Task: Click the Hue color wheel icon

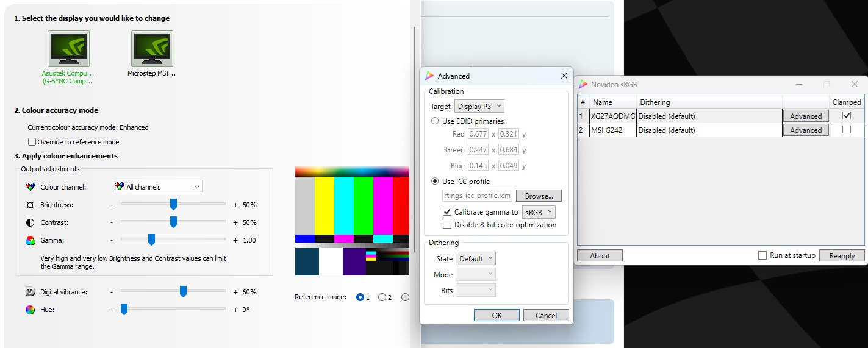Action: pos(30,310)
